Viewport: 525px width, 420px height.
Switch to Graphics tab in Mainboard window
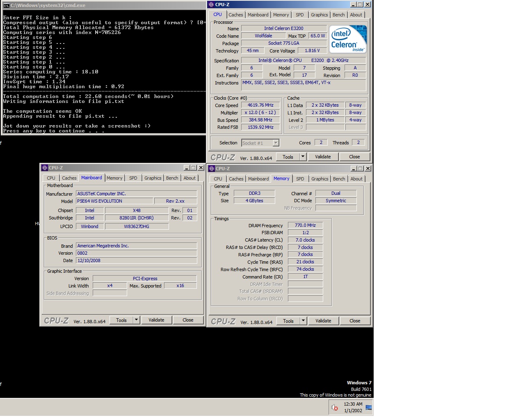point(153,178)
